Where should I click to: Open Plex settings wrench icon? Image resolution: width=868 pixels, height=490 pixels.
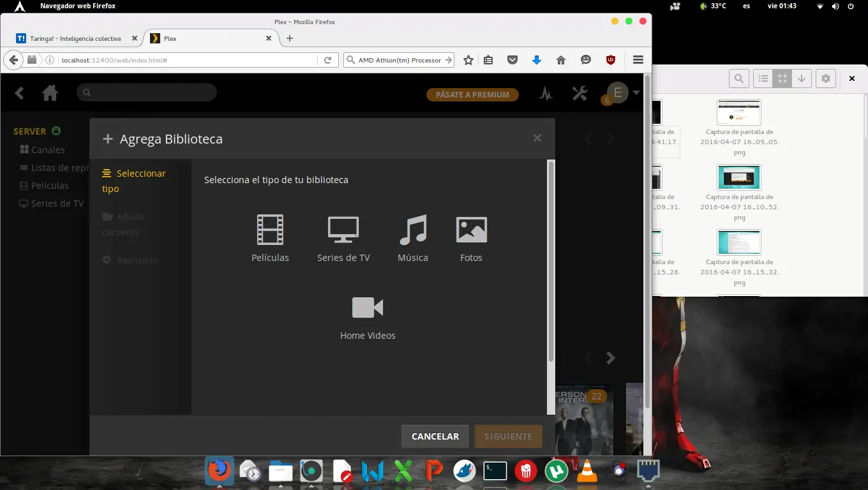(x=580, y=93)
